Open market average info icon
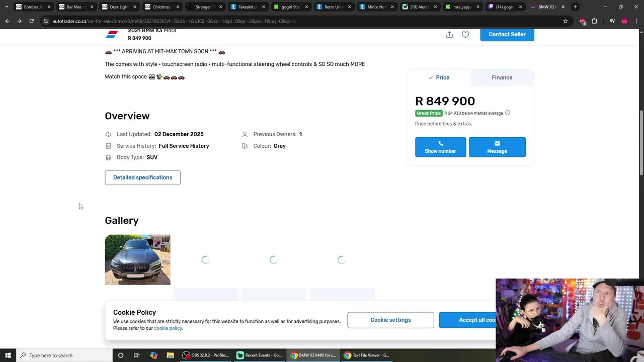The width and height of the screenshot is (644, 362). [x=507, y=113]
